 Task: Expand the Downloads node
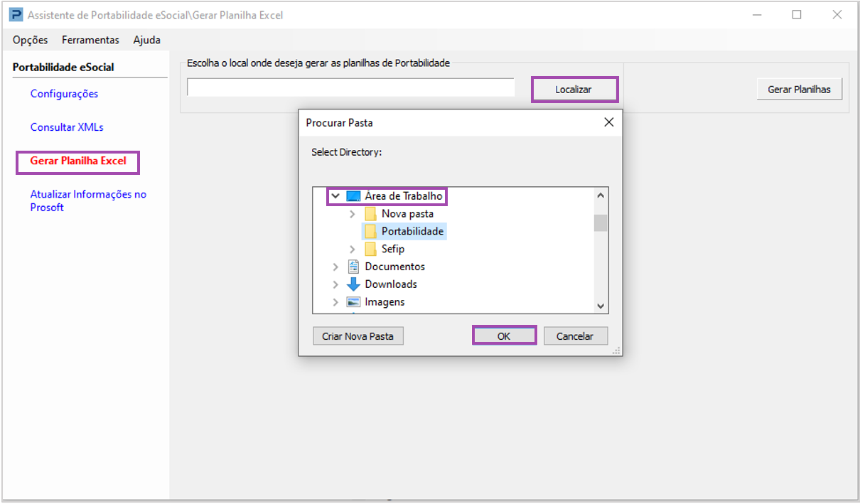(x=335, y=284)
